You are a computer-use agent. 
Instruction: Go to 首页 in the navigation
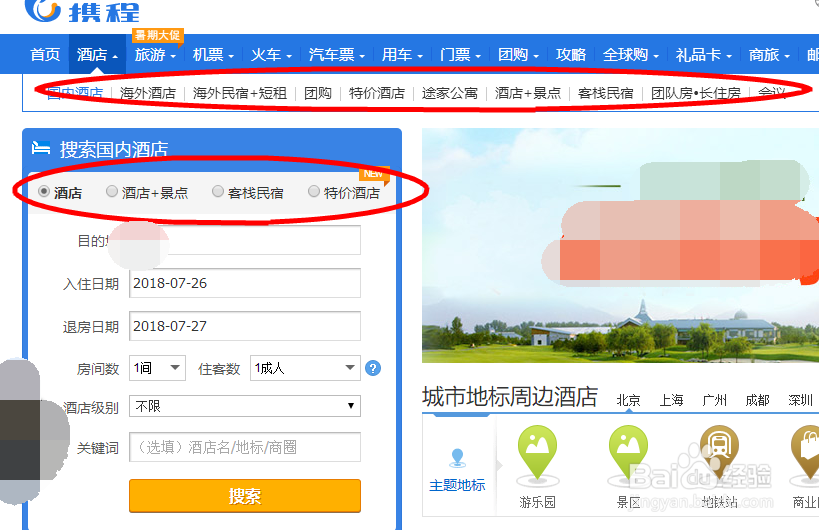tap(45, 54)
